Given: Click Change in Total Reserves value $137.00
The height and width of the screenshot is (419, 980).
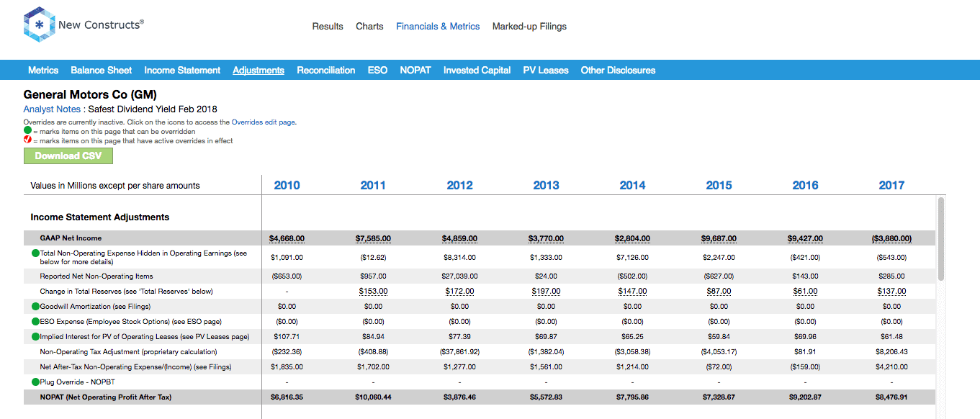Looking at the screenshot, I should [x=891, y=292].
